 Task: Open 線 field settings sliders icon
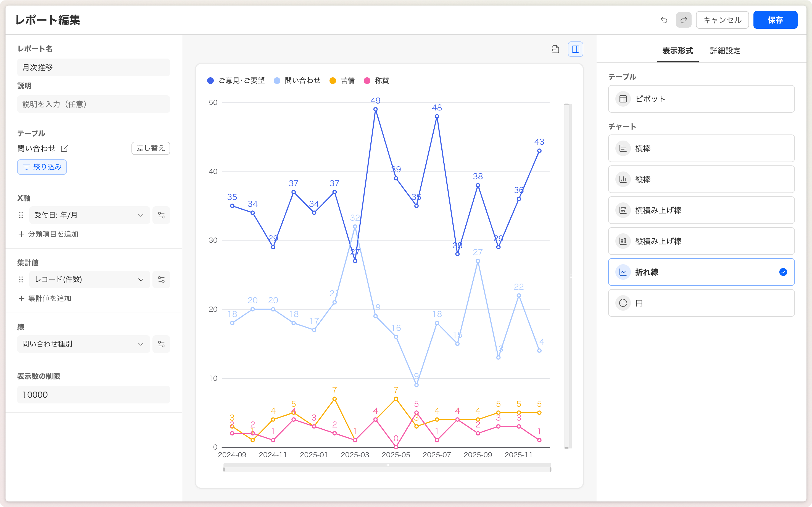[161, 344]
